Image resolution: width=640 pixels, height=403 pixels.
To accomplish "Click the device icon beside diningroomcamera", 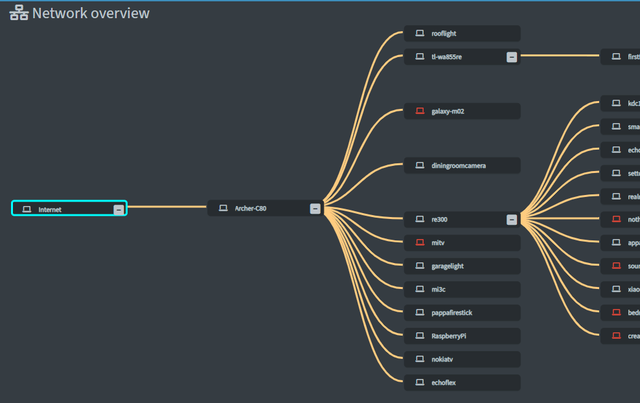I will 420,165.
